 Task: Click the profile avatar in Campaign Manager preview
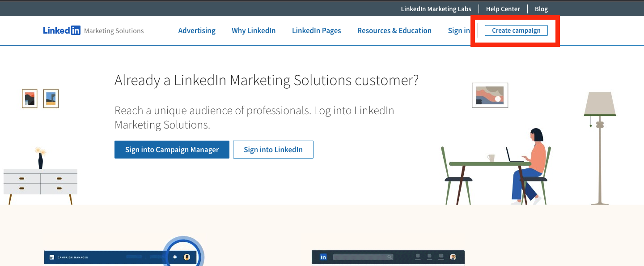click(x=187, y=257)
